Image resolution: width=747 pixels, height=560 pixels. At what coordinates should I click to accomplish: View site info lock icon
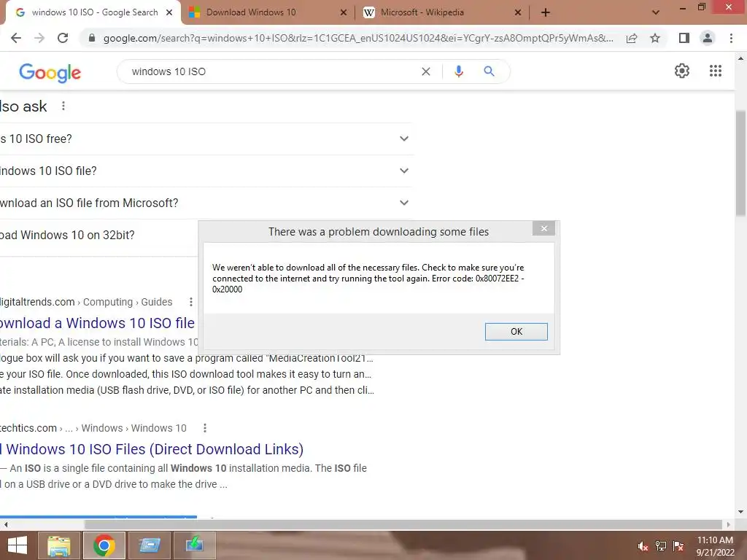pyautogui.click(x=92, y=38)
